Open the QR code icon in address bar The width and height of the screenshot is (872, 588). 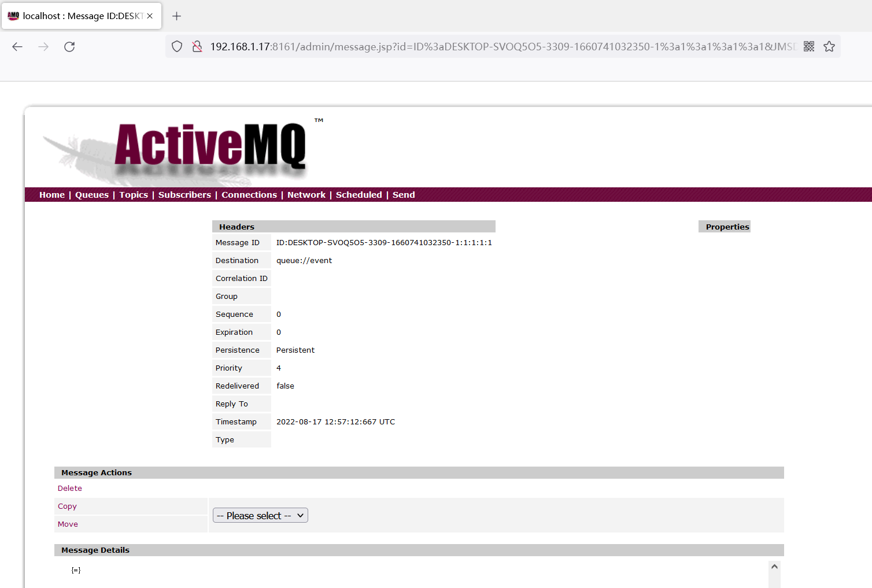[809, 47]
